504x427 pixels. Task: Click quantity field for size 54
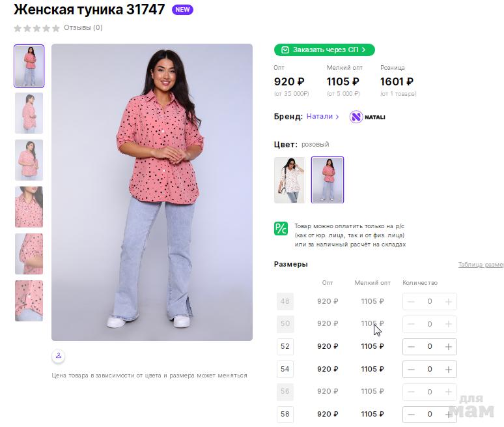coord(429,370)
